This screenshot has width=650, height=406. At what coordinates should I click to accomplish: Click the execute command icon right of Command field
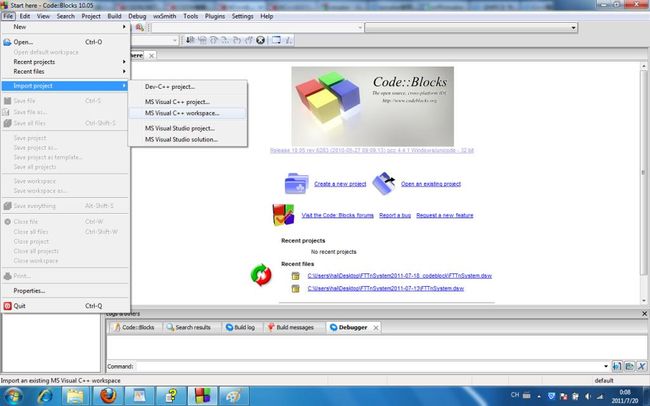point(617,366)
